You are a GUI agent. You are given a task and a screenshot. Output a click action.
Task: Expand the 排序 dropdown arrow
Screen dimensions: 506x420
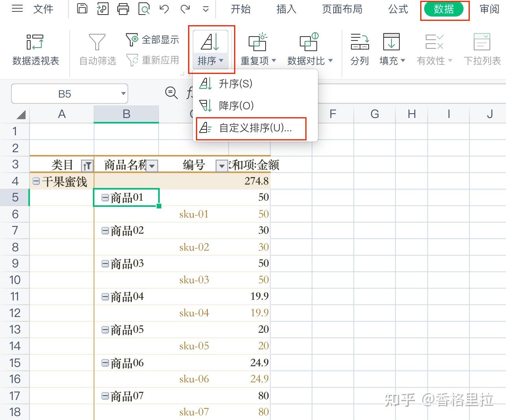[221, 61]
